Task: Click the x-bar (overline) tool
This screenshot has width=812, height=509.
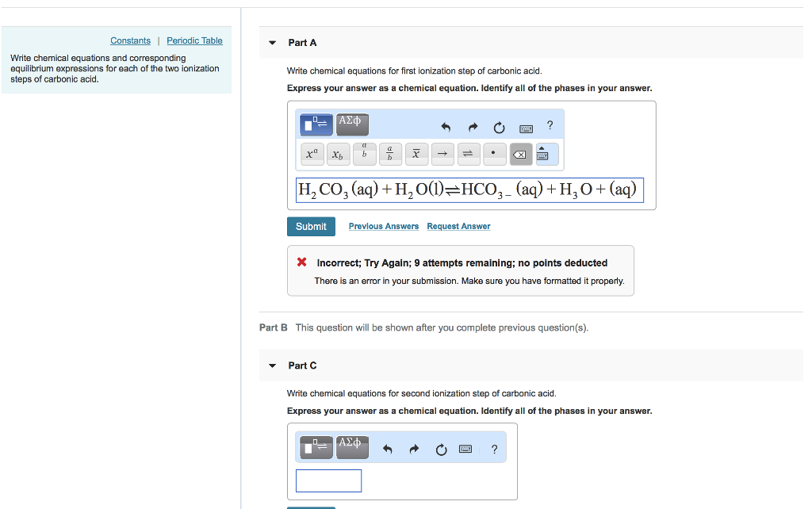Action: point(416,153)
